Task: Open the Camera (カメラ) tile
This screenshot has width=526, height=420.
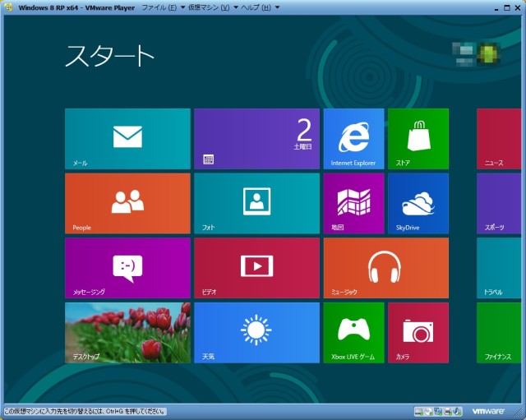Action: pos(418,333)
